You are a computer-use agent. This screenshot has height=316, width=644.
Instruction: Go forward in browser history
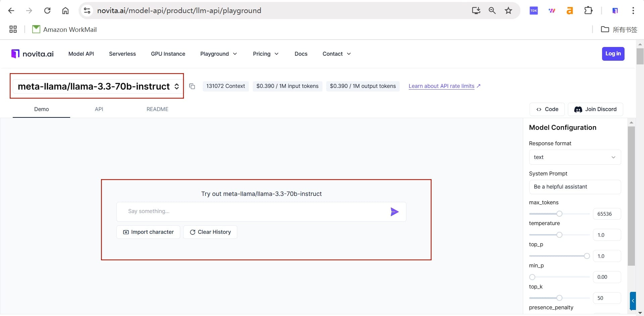[x=29, y=11]
